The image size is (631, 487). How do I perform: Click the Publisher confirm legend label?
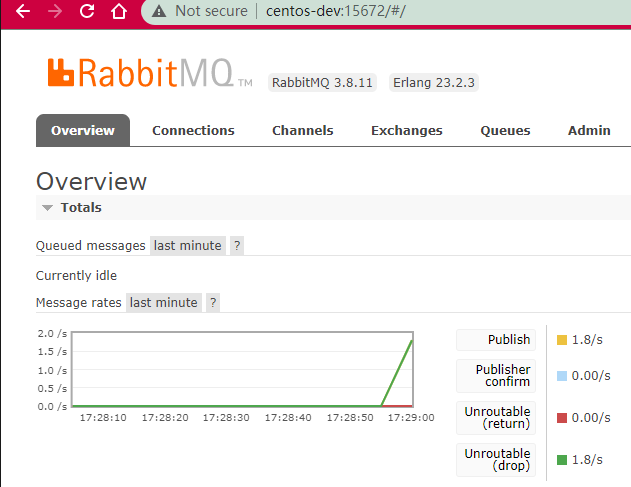click(496, 376)
